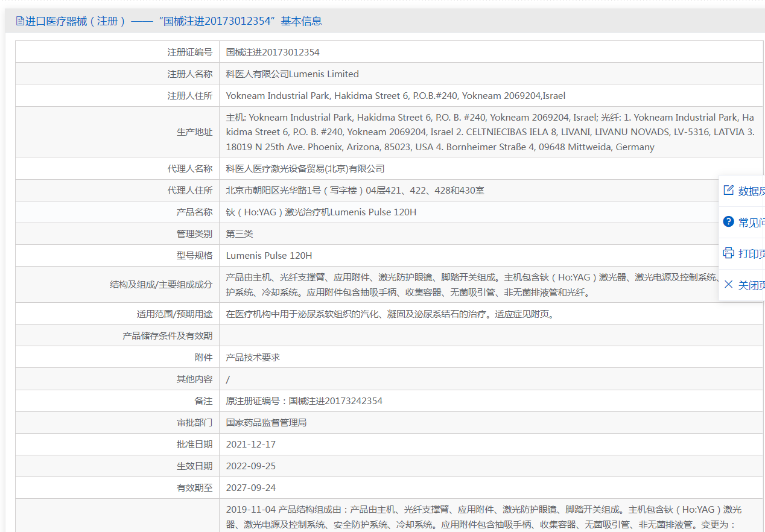The image size is (765, 532).
Task: Click the 附件 row label
Action: (x=203, y=358)
